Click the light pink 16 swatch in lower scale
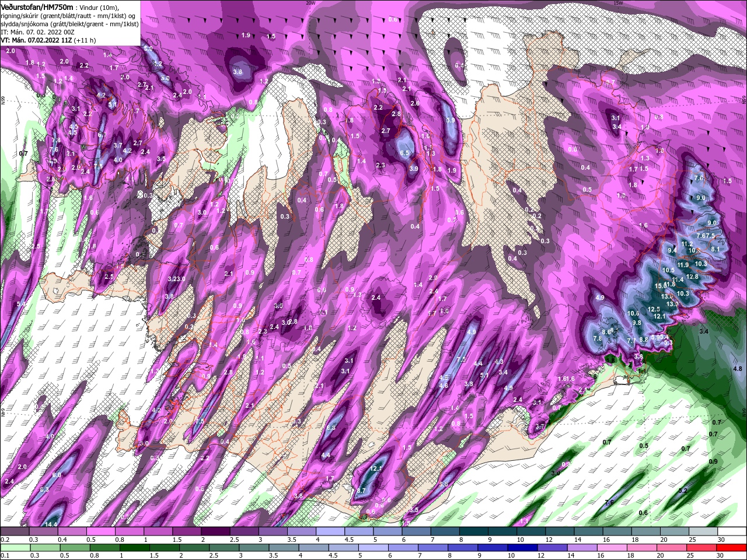The image size is (747, 560). coord(612,547)
